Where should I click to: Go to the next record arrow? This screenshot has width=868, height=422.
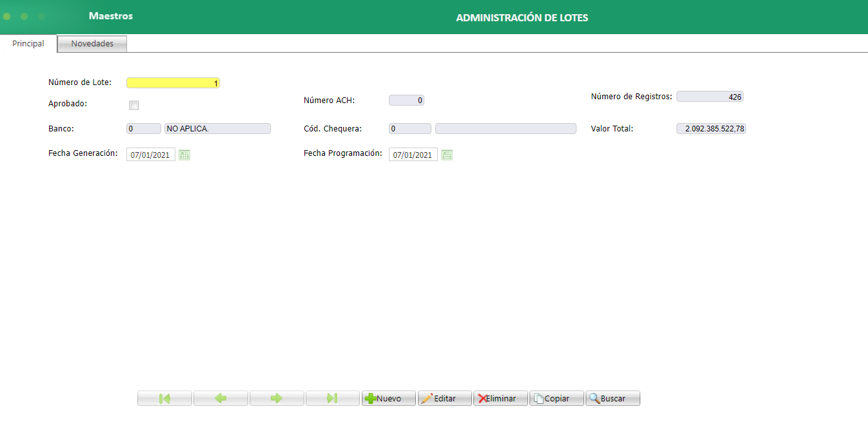[277, 398]
